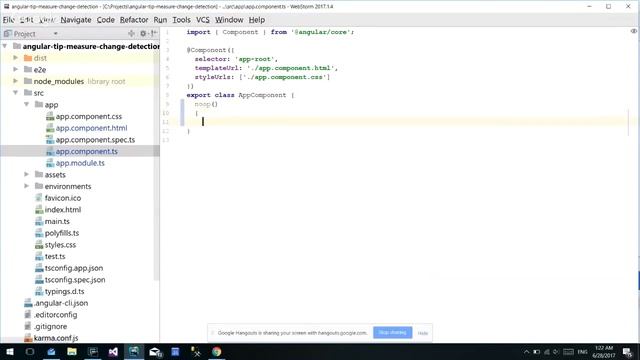The image size is (640, 360).
Task: Click the app.component.ts file icon
Action: pyautogui.click(x=50, y=151)
